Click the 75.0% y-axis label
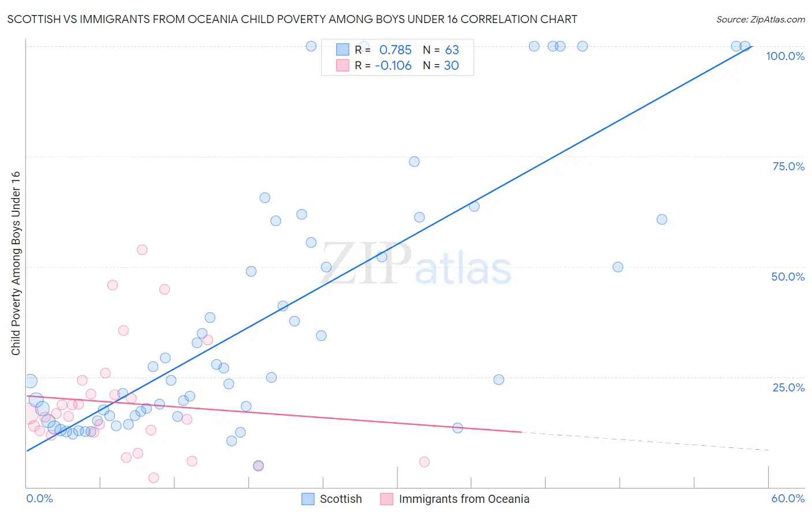The height and width of the screenshot is (515, 812). pos(788,166)
